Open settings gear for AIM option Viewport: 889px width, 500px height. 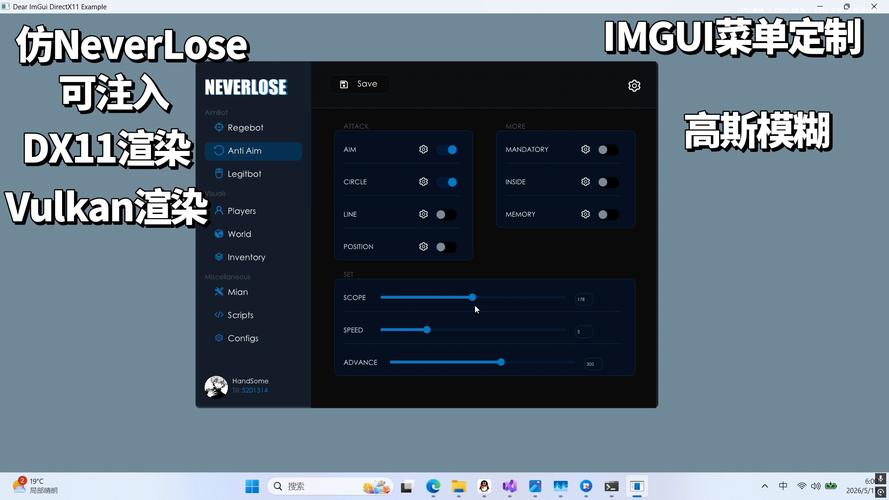coord(424,150)
